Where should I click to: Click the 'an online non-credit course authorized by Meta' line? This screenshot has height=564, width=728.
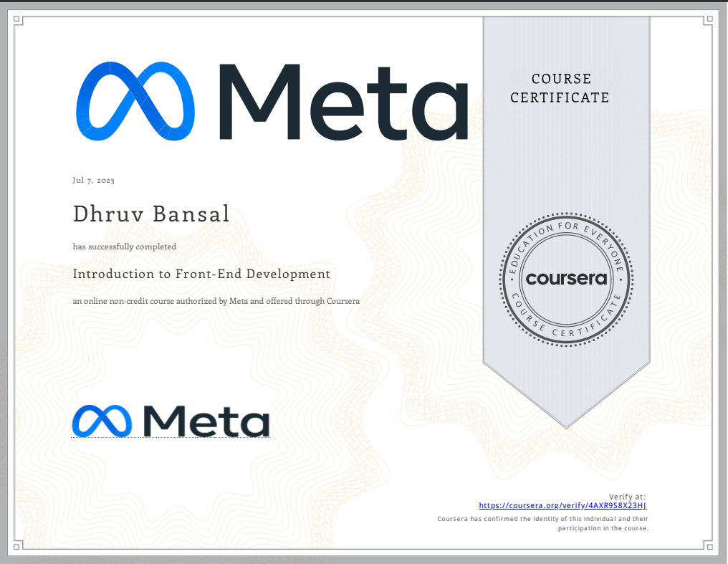tap(216, 301)
